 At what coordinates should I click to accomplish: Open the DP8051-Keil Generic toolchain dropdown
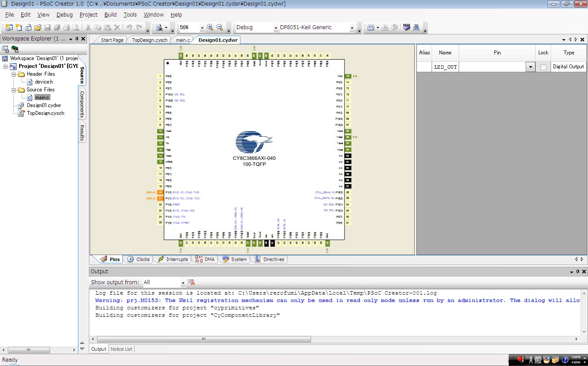point(352,27)
